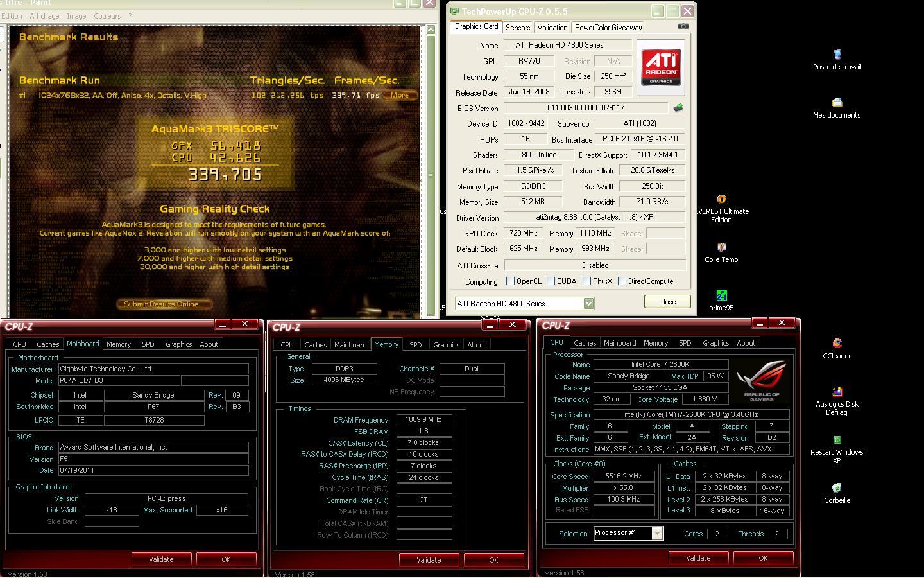Click Core Voltage value 1.680 V
The width and height of the screenshot is (924, 578).
[x=705, y=399]
